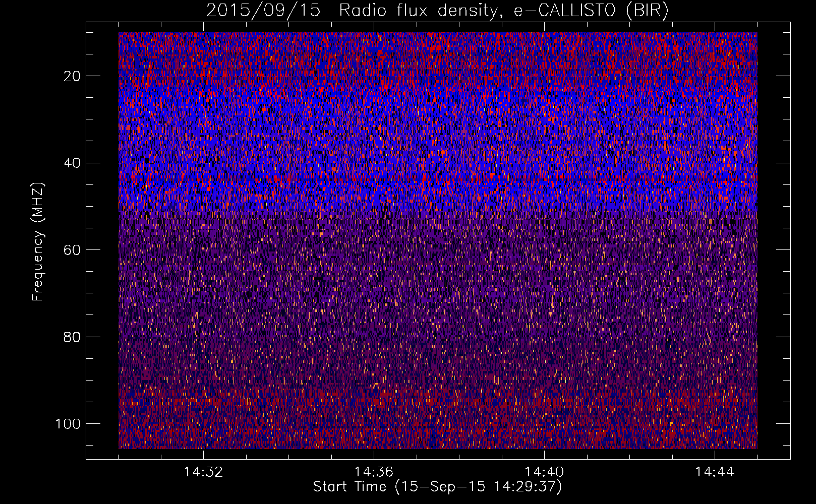816x504 pixels.
Task: Click the 14:32 time tick label
Action: click(203, 472)
